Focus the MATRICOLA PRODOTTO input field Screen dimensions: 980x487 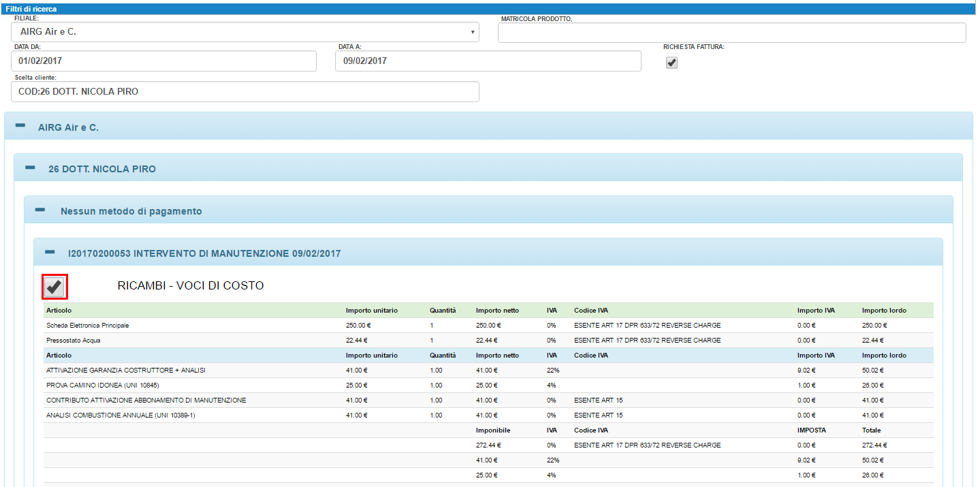[x=732, y=33]
